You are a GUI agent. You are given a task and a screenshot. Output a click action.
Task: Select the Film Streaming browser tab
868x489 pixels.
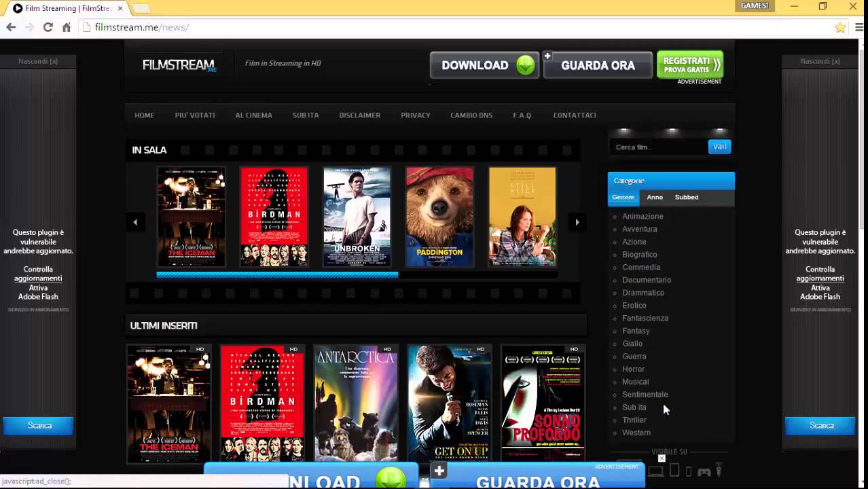pyautogui.click(x=67, y=8)
